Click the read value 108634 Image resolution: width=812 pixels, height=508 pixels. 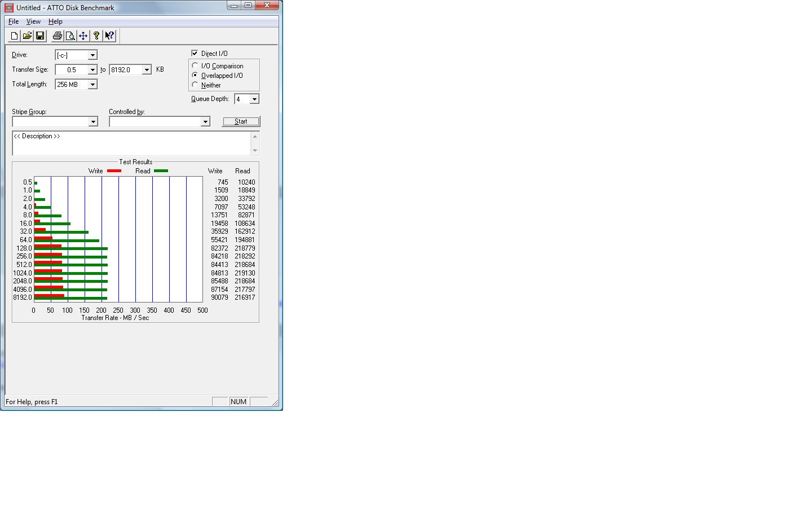tap(245, 224)
